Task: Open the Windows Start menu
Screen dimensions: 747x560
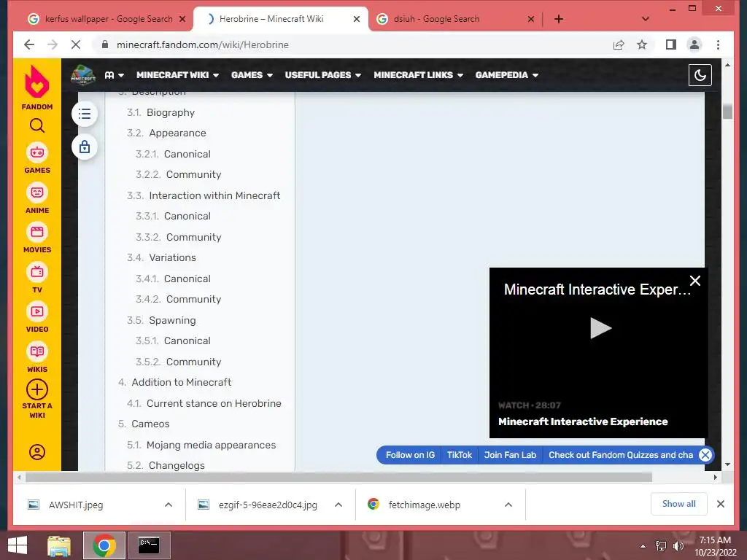Action: pyautogui.click(x=18, y=545)
